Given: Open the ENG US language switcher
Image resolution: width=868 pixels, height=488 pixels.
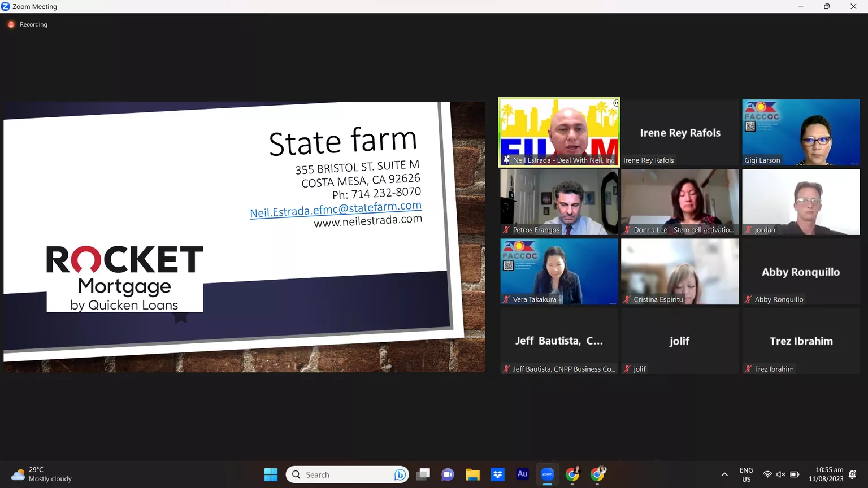Looking at the screenshot, I should (x=747, y=474).
